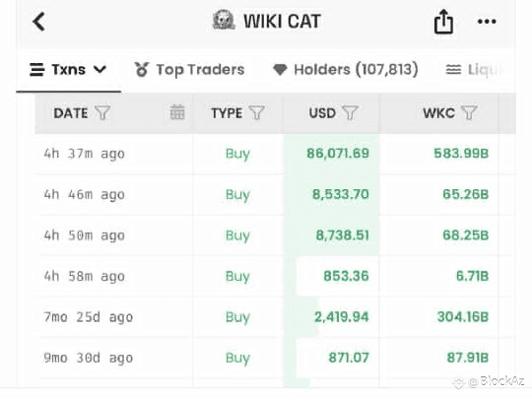Click the WIKI CAT token logo

(224, 20)
